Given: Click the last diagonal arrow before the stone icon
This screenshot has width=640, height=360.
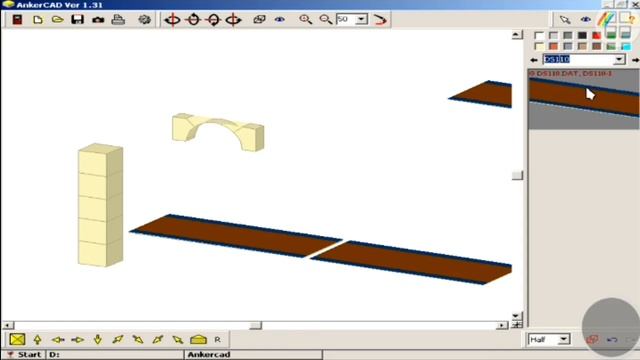Looking at the screenshot, I should (178, 339).
